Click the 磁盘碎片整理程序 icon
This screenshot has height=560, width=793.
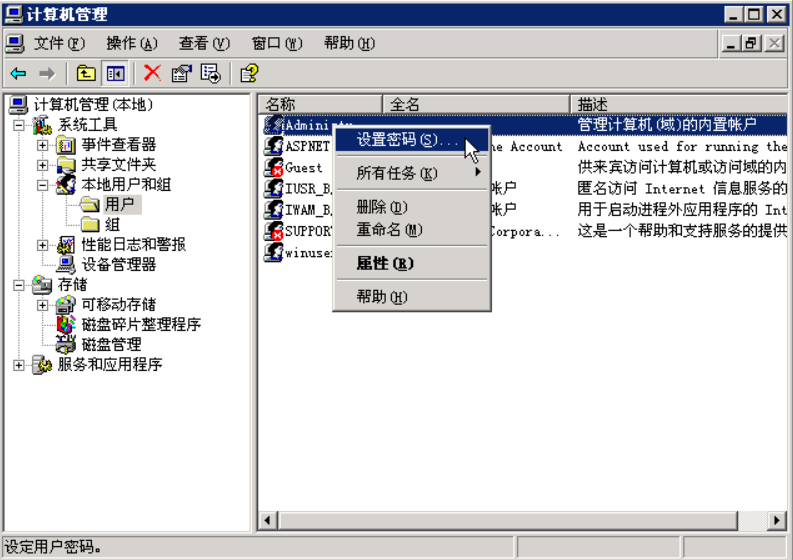(66, 325)
